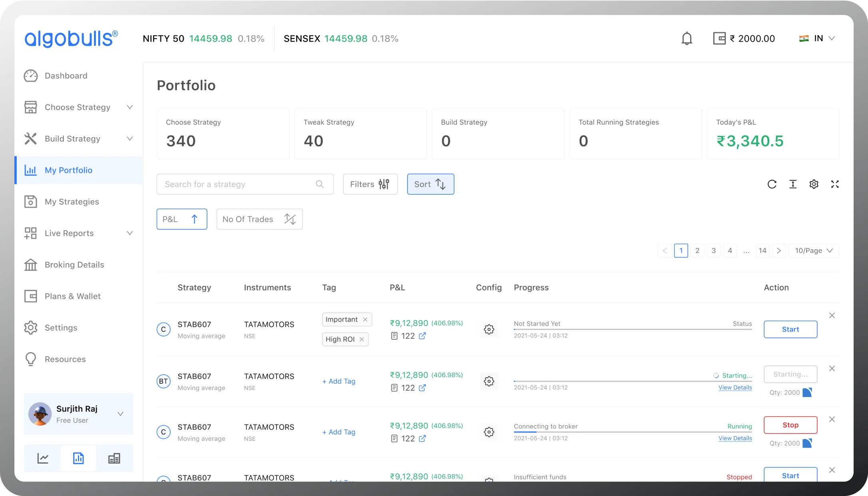
Task: Go to page 2
Action: (697, 250)
